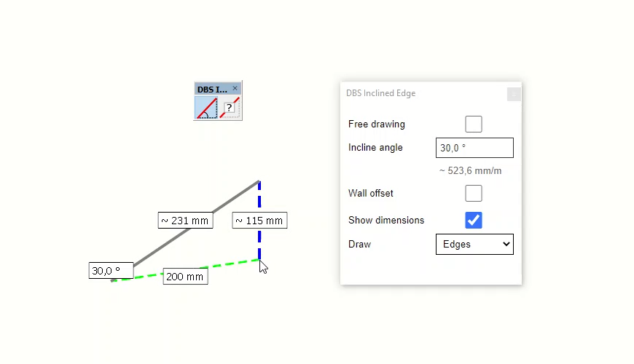Click the ~ 231 mm dimension label
This screenshot has height=364, width=634.
(185, 221)
